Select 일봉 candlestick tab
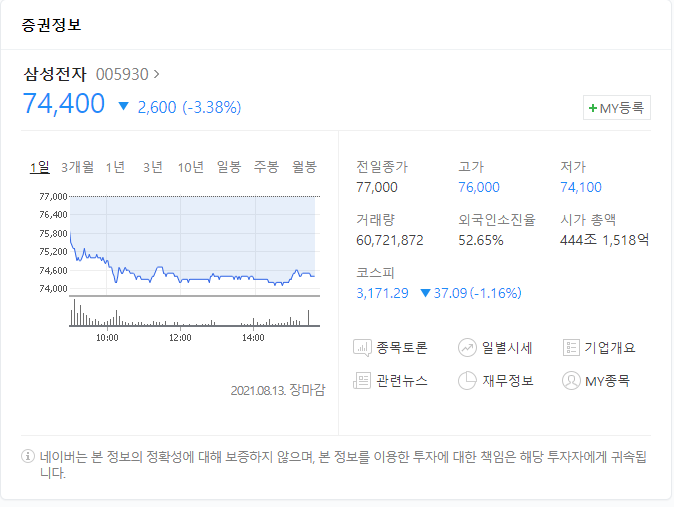This screenshot has height=507, width=674. (229, 167)
